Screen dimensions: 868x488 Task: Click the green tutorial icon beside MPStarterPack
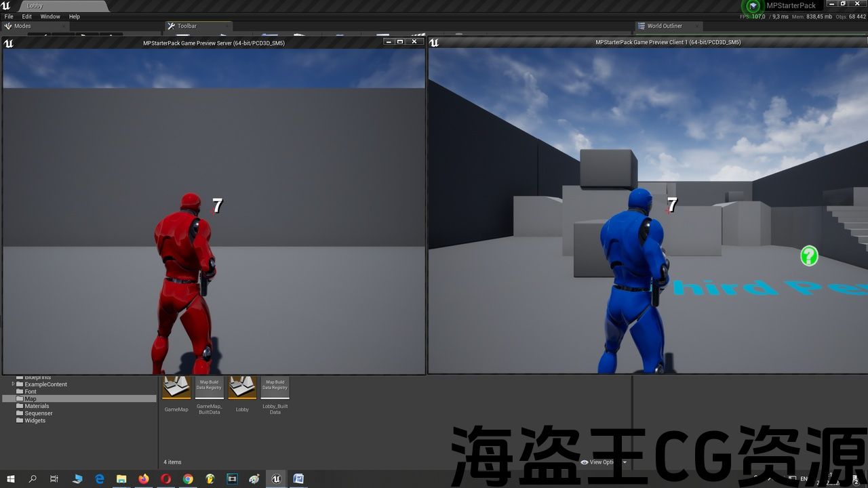click(x=753, y=6)
